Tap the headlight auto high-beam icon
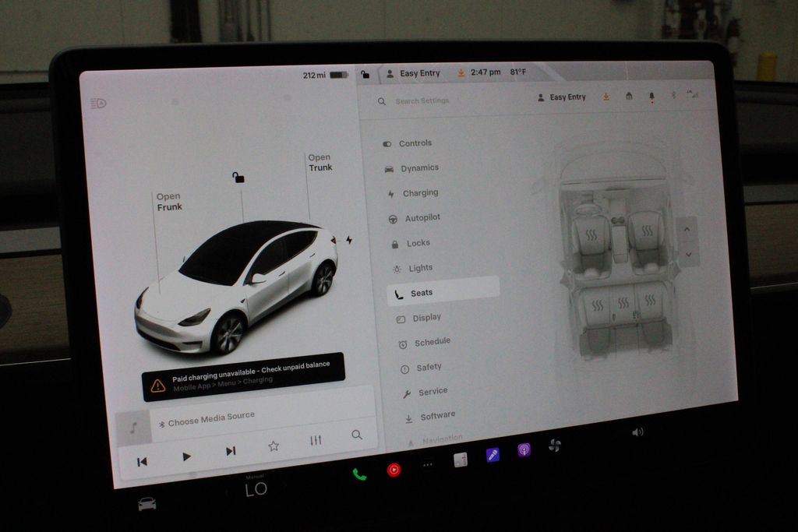Viewport: 798px width, 532px height. click(98, 104)
